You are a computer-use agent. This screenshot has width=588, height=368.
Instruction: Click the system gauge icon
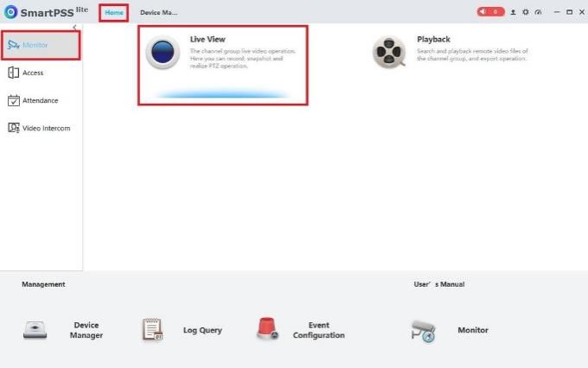pyautogui.click(x=538, y=12)
